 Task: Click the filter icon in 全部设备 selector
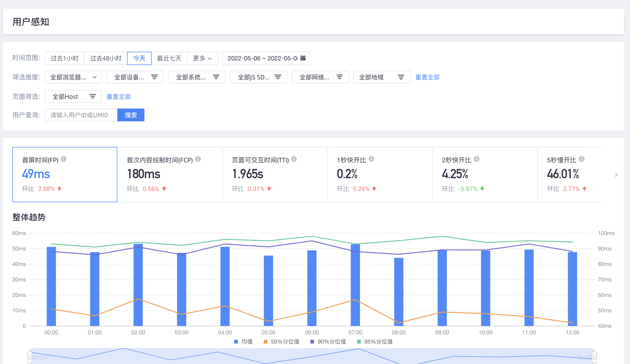point(154,77)
